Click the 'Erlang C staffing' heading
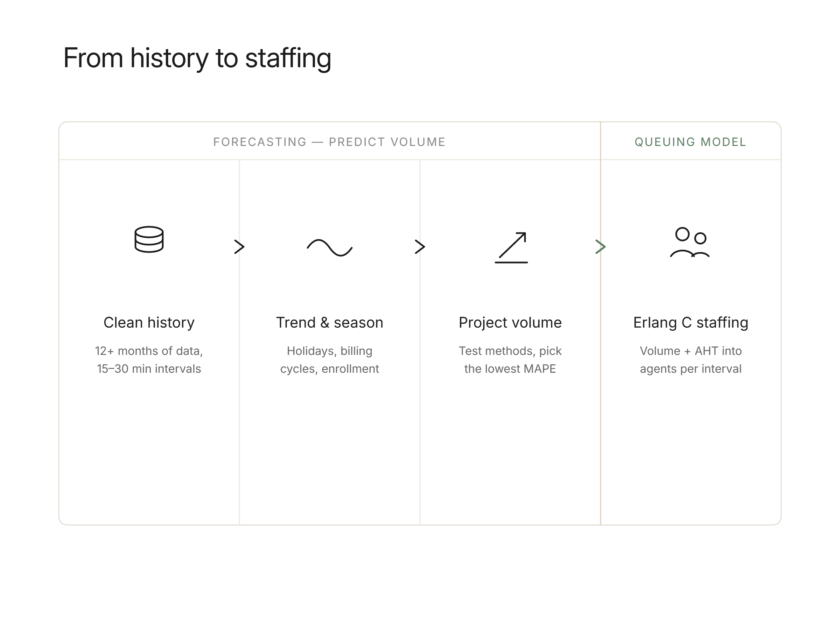The height and width of the screenshot is (630, 840). (x=691, y=322)
